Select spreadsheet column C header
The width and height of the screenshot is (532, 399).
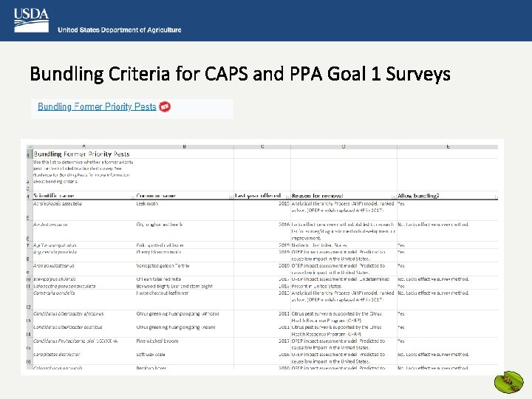pyautogui.click(x=262, y=146)
